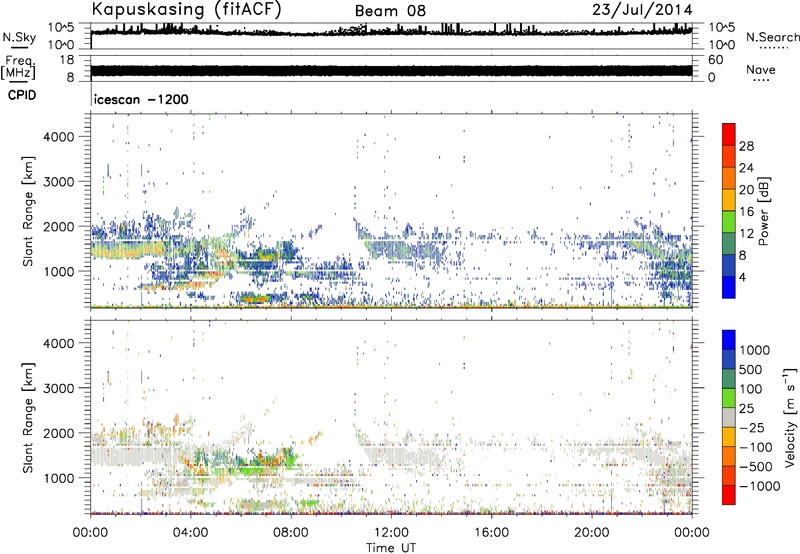This screenshot has height=554, width=800.
Task: Click the noise trace in the N.Sky panel
Action: click(391, 32)
